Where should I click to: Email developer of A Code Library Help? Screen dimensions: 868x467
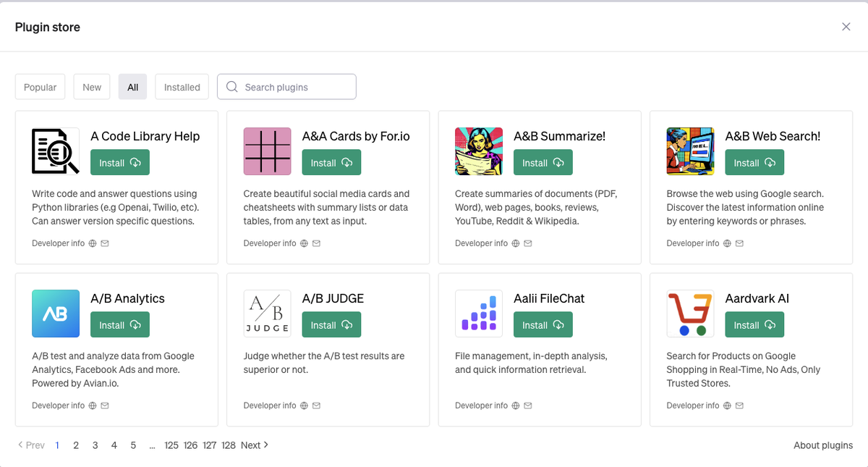click(x=105, y=243)
